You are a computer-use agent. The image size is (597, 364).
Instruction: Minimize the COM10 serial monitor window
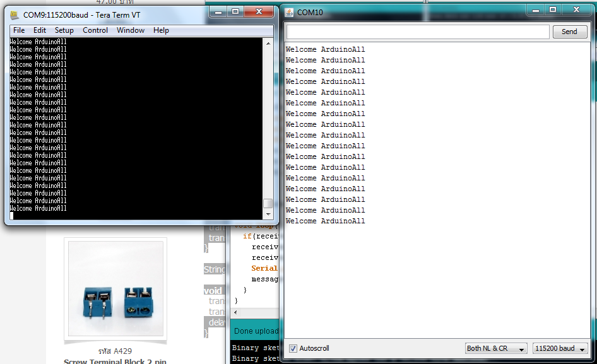pyautogui.click(x=535, y=10)
